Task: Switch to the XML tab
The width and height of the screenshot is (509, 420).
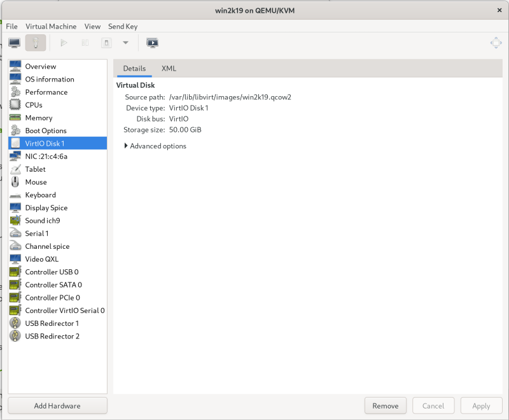Action: (x=169, y=69)
